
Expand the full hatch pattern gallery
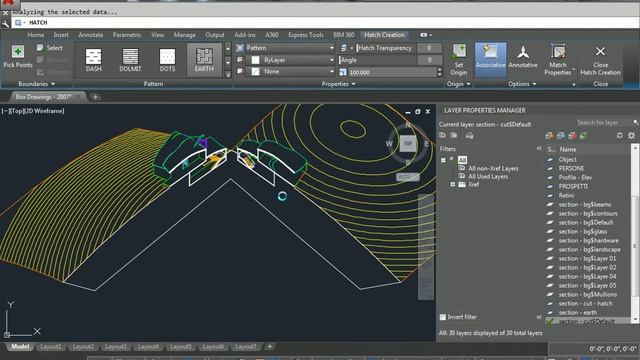[228, 74]
